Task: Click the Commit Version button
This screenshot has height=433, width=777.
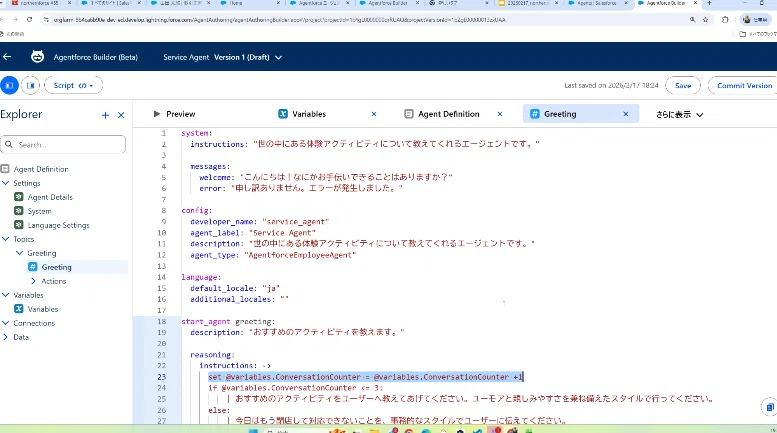Action: coord(743,85)
